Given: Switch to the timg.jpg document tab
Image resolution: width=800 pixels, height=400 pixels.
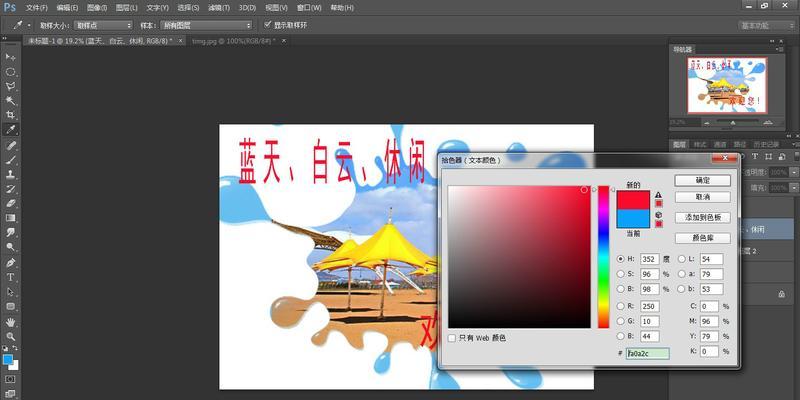Looking at the screenshot, I should [x=234, y=41].
